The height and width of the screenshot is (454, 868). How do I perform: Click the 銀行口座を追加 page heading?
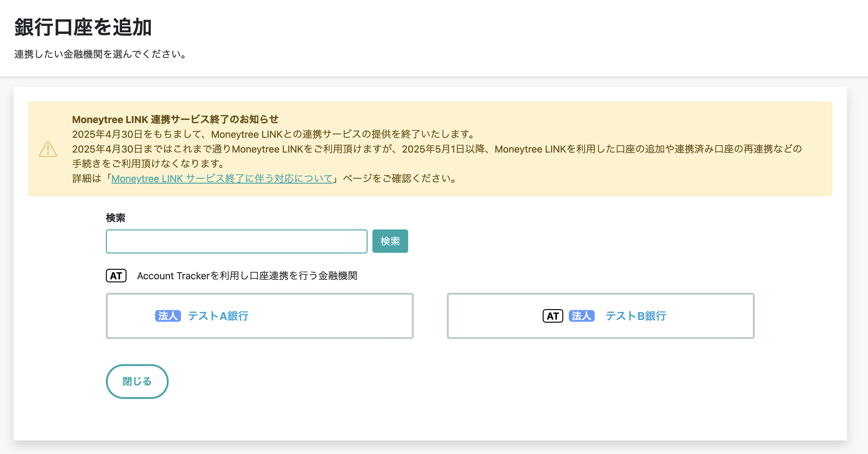tap(83, 27)
